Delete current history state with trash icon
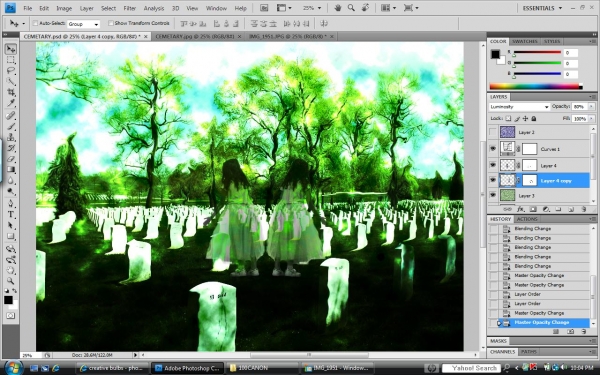Image resolution: width=600 pixels, height=375 pixels. (x=584, y=331)
